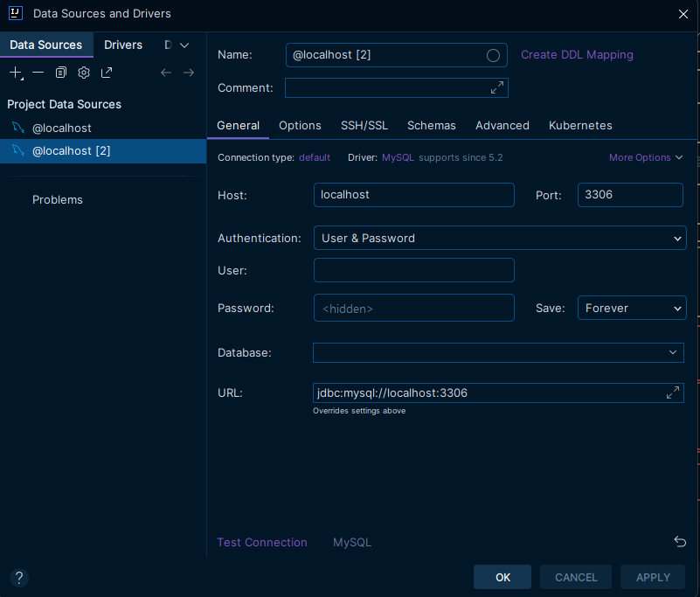
Task: Select @localhost data source
Action: tap(103, 128)
